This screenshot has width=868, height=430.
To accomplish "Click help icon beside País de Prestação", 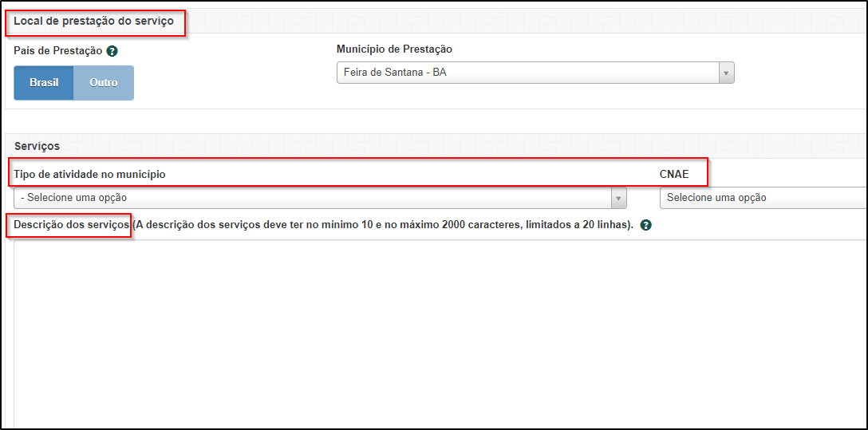I will tap(112, 51).
